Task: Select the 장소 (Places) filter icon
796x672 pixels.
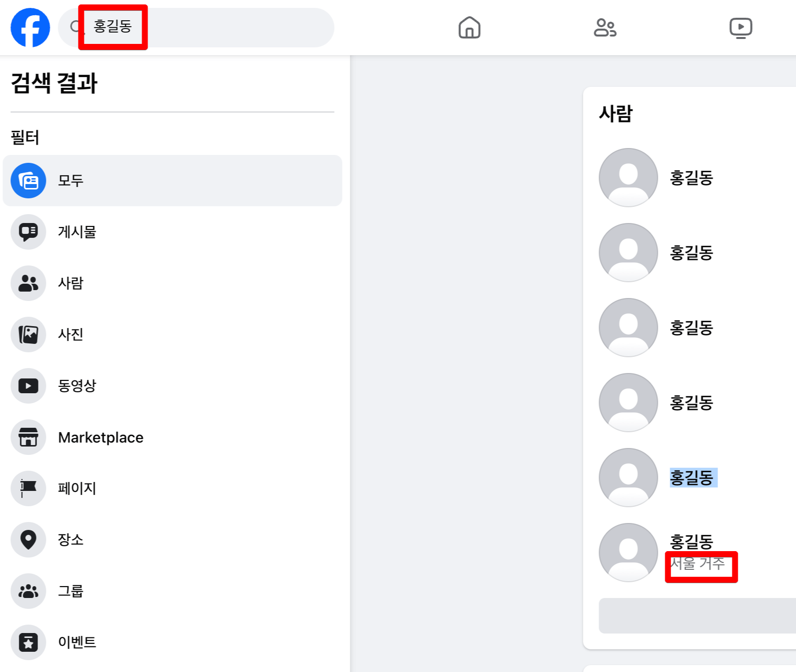Action: [x=28, y=540]
